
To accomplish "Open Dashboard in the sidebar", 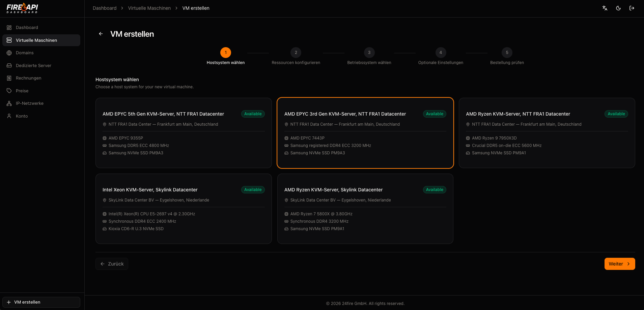I will tap(41, 28).
